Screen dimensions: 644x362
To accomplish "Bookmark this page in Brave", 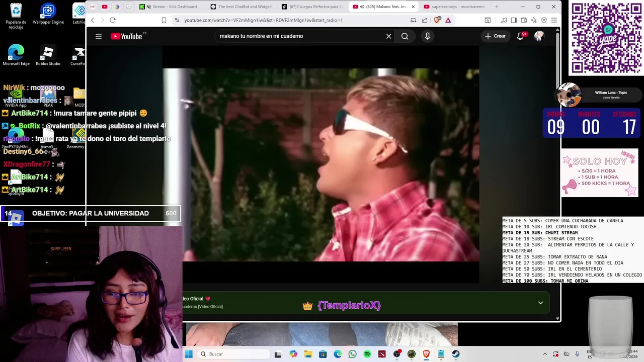I will [164, 20].
